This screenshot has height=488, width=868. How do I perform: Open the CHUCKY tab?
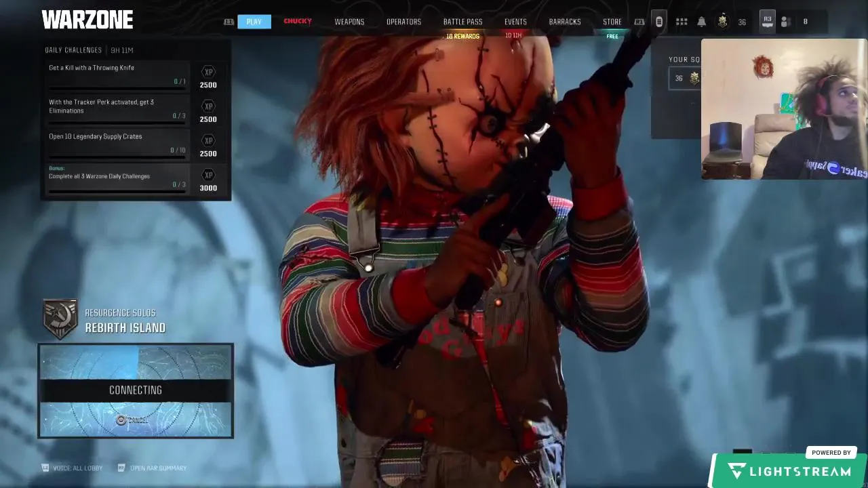298,22
